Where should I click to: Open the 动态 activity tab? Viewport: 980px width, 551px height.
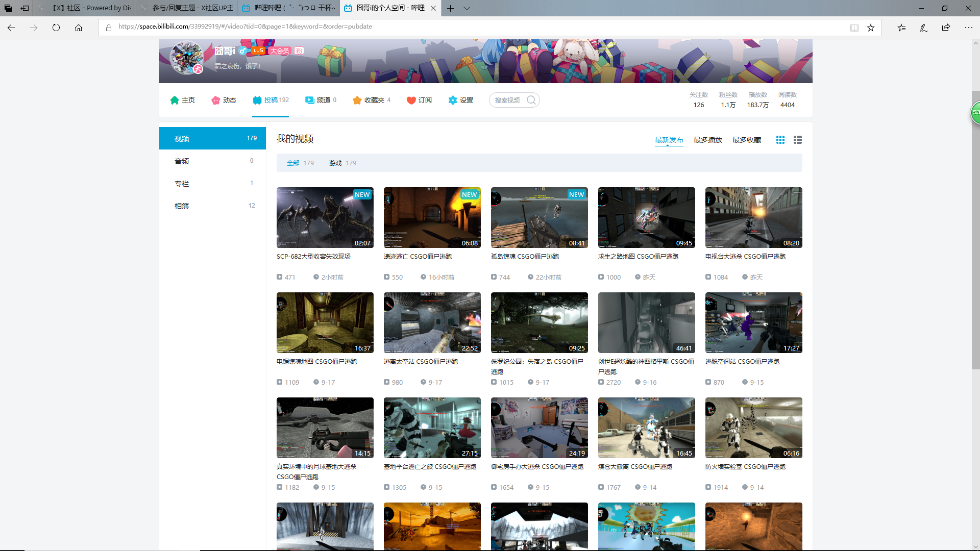(224, 100)
